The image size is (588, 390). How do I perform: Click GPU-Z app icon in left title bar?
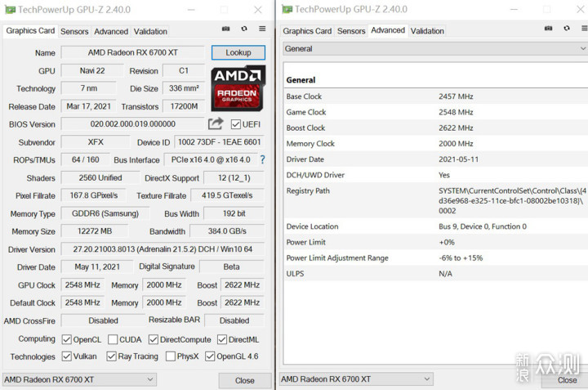pyautogui.click(x=10, y=10)
